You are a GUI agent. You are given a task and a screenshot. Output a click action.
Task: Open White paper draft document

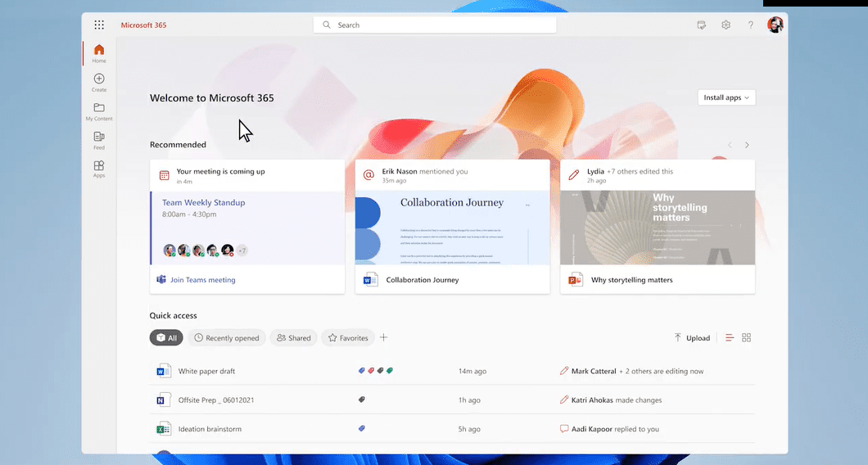tap(206, 372)
